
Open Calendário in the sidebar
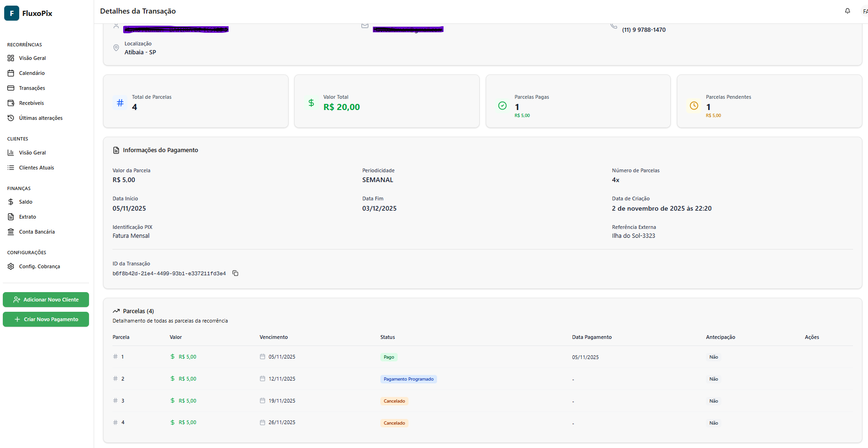[x=32, y=73]
